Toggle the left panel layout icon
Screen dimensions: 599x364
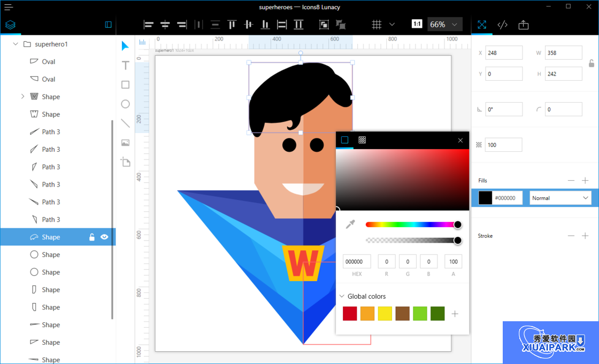108,25
